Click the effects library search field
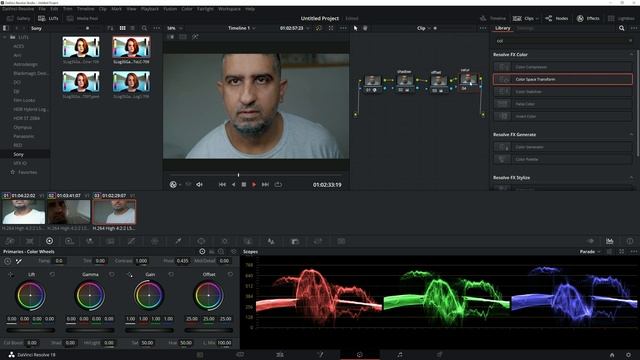The width and height of the screenshot is (640, 360). [563, 41]
